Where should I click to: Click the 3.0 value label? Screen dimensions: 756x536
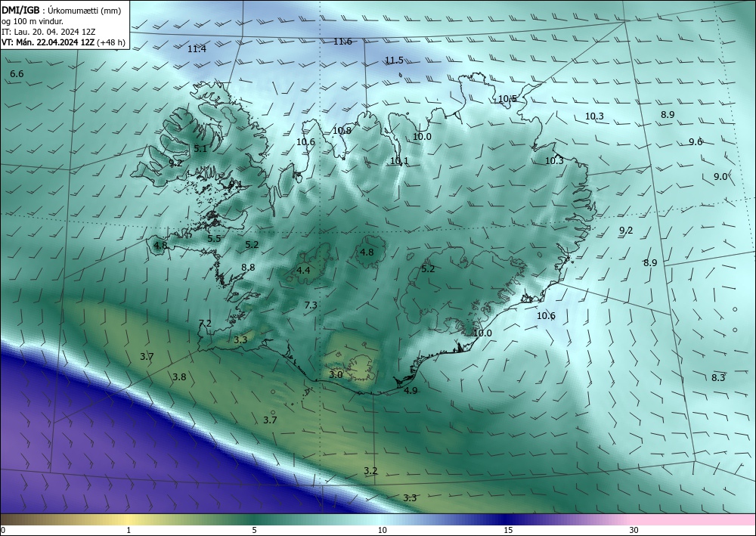point(336,374)
